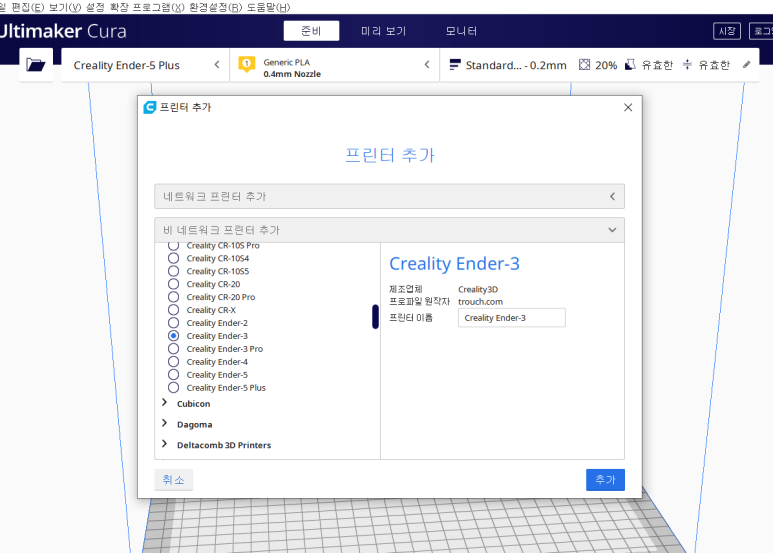Click the 20% infill icon

[584, 65]
